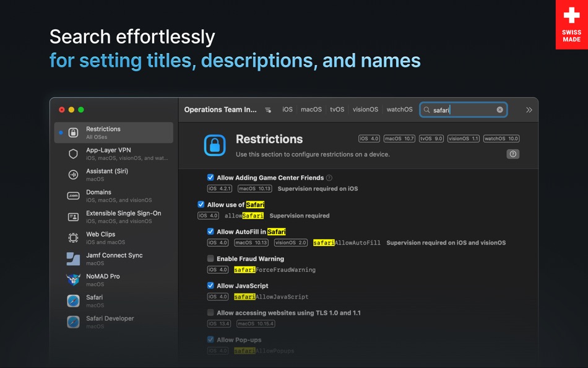Select Assistant (Siri) in sidebar

click(114, 175)
